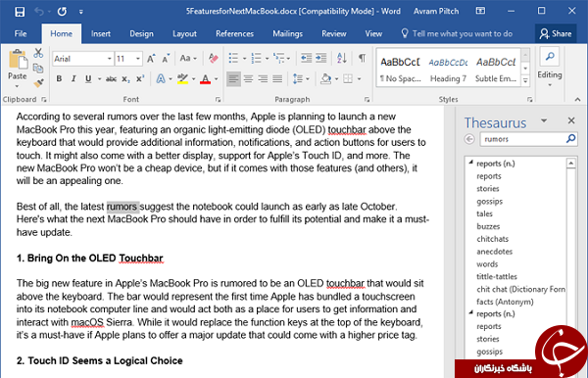Click the Share button

pos(556,33)
